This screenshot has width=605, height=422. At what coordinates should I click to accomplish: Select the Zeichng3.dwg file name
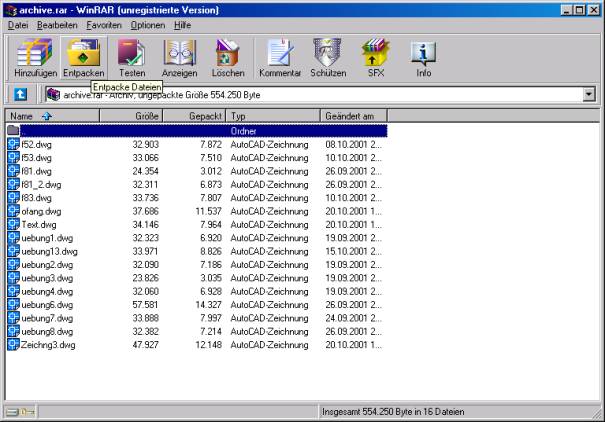tap(48, 345)
